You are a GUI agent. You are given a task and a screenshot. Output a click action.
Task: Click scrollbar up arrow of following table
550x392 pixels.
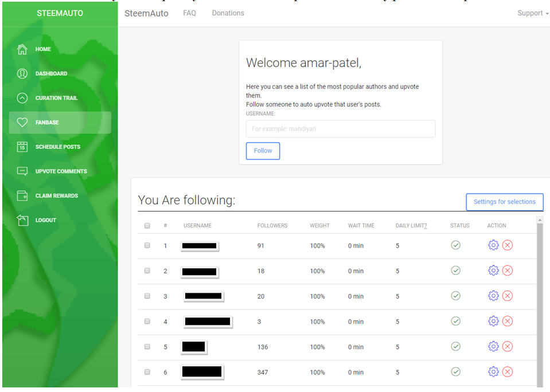coord(540,220)
